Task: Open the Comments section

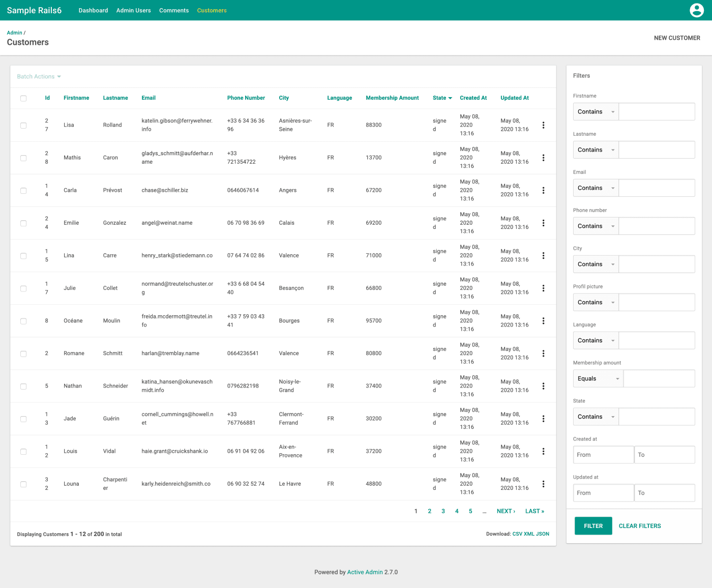Action: click(173, 10)
